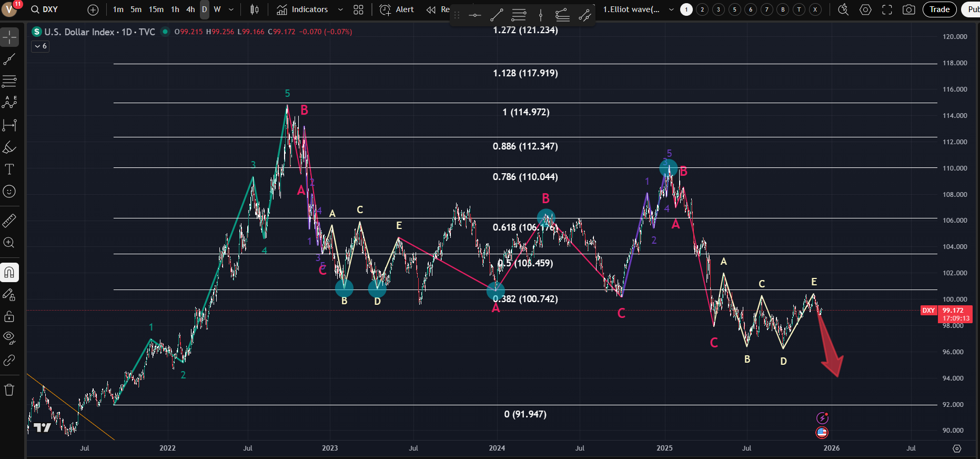Select the crosshair cursor tool
980x459 pixels.
tap(9, 37)
